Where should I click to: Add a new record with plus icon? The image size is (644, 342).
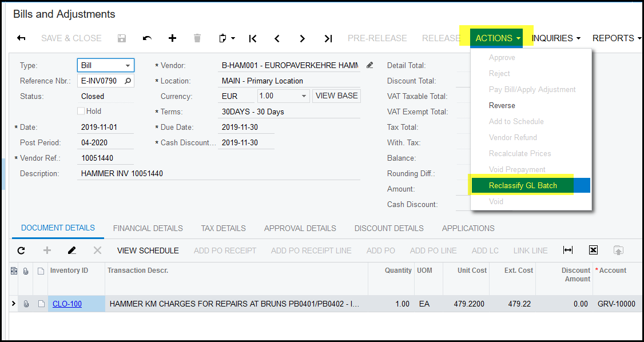point(172,38)
